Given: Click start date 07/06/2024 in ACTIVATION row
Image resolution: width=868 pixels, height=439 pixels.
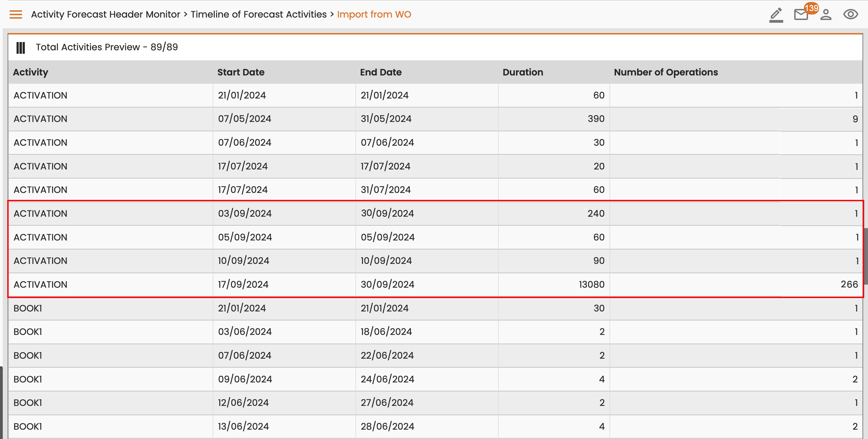Looking at the screenshot, I should [x=284, y=143].
